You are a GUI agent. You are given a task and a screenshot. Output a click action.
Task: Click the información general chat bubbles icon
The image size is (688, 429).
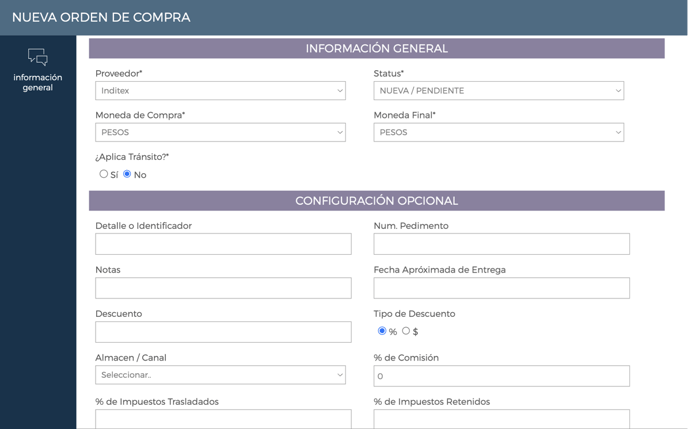point(38,57)
